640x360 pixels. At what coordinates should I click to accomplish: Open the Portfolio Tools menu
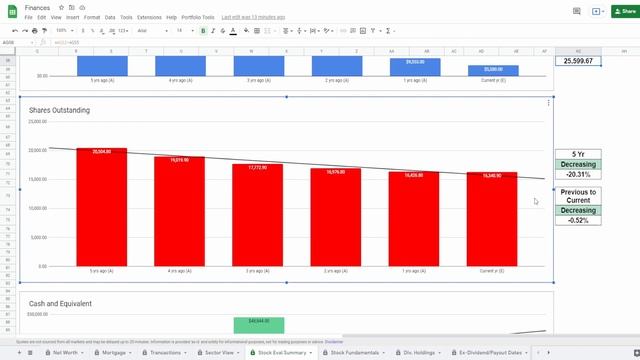point(198,18)
